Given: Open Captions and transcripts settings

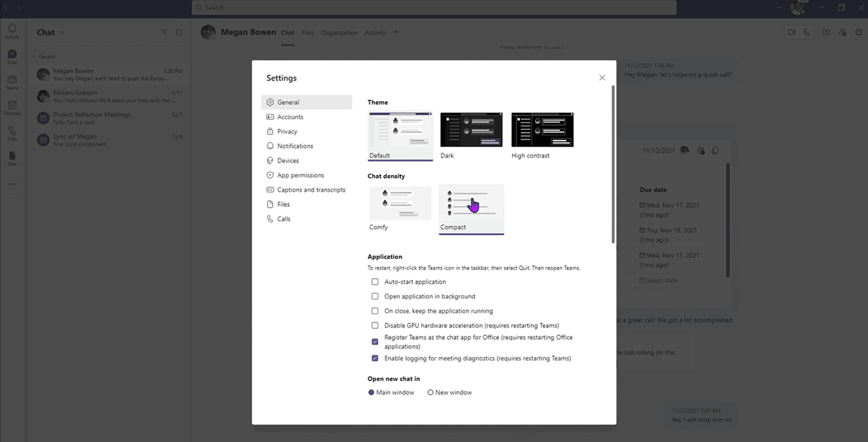Looking at the screenshot, I should point(306,190).
